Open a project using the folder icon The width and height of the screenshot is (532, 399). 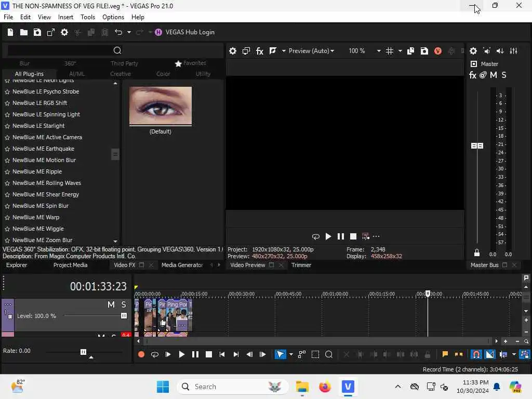(24, 32)
